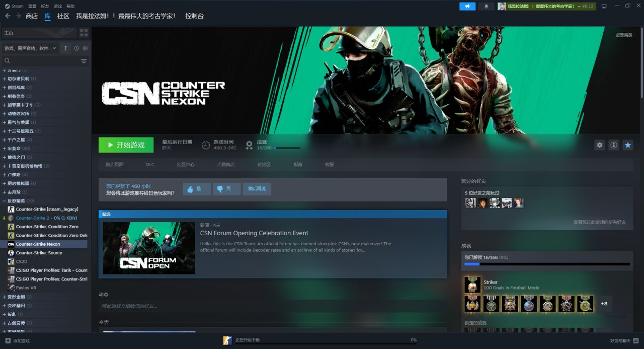Click the activity post input field
Image resolution: width=644 pixels, height=349 pixels.
point(273,306)
